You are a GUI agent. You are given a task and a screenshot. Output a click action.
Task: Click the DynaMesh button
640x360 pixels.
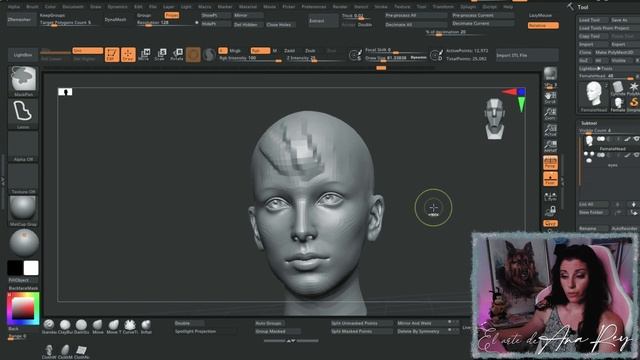tap(116, 20)
